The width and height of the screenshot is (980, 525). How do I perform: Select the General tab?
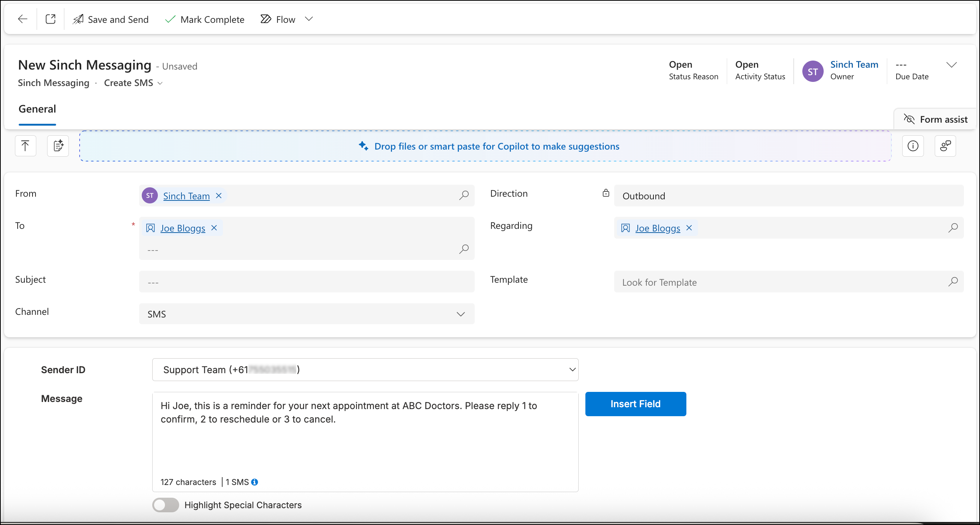point(37,109)
